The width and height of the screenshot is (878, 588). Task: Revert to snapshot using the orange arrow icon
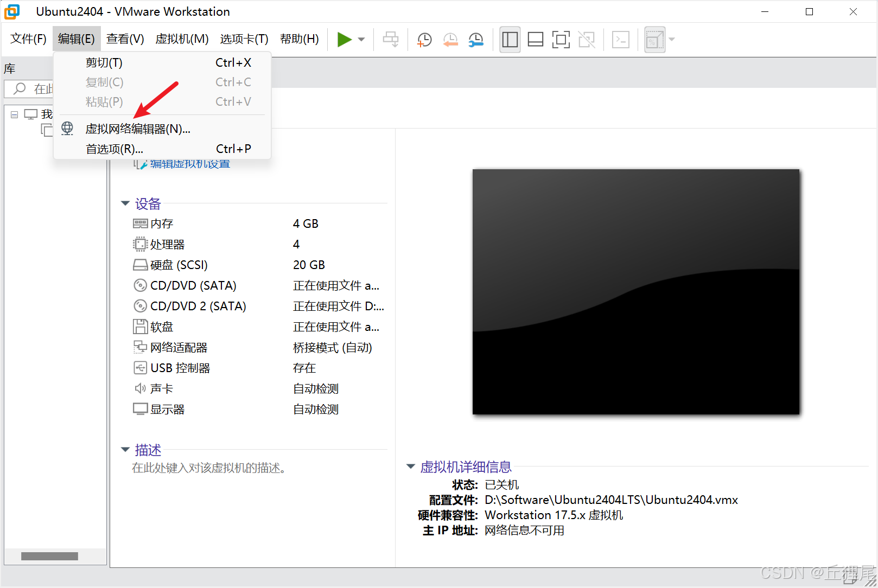450,40
